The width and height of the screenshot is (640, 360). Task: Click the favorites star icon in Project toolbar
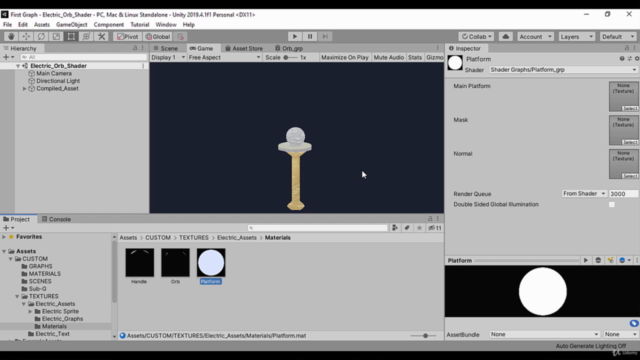pos(419,228)
